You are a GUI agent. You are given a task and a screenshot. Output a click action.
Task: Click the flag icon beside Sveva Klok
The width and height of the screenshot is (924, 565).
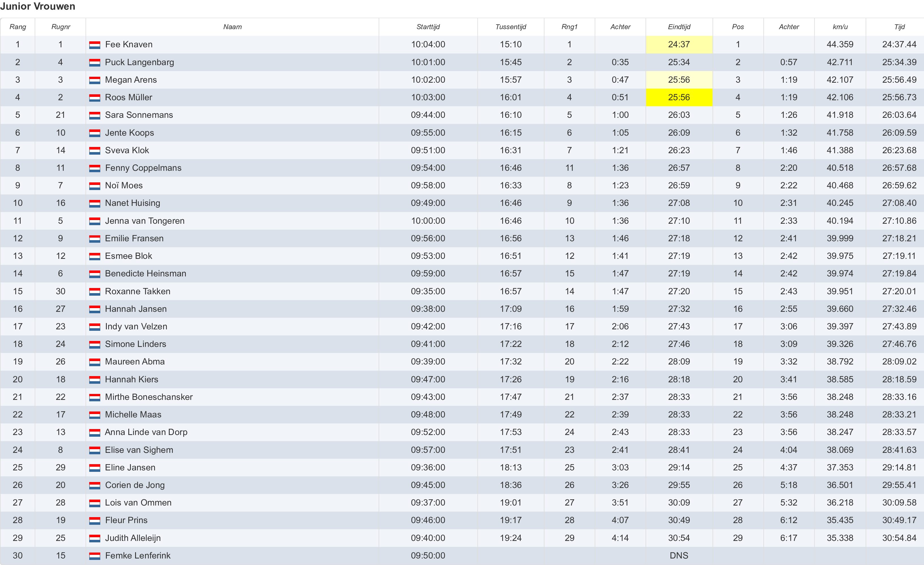(95, 151)
